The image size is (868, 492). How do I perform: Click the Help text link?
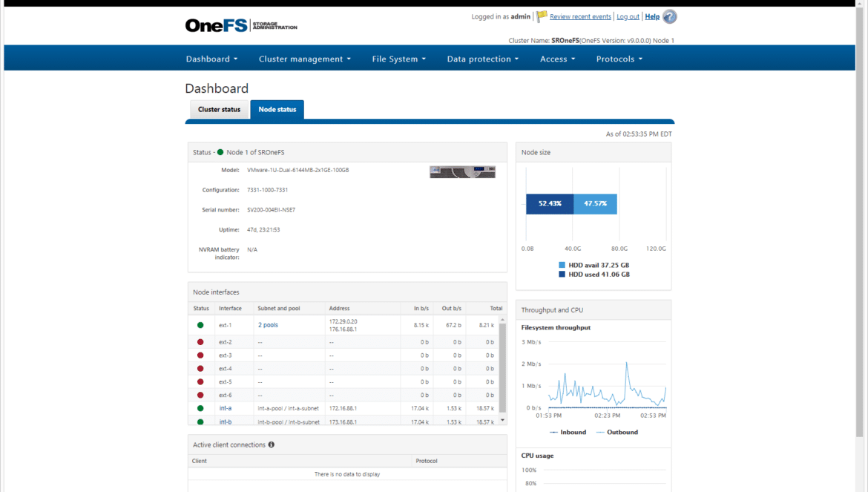652,16
